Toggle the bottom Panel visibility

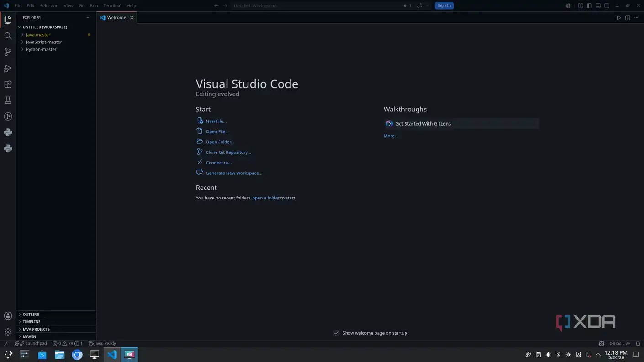598,5
